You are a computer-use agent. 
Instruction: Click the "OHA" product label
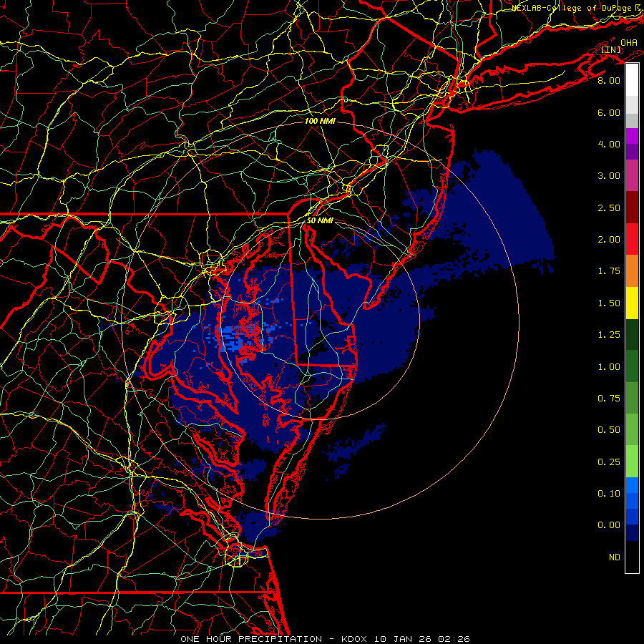629,42
